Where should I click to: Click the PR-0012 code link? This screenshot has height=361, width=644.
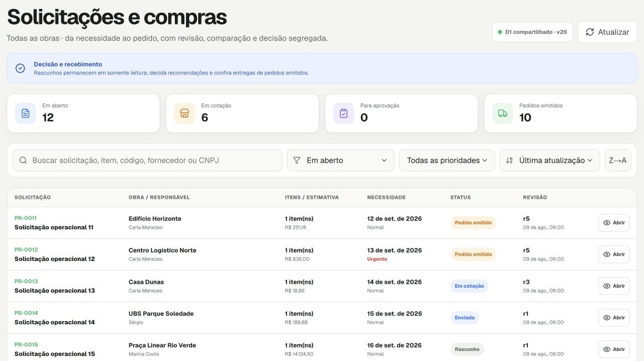[x=26, y=250]
